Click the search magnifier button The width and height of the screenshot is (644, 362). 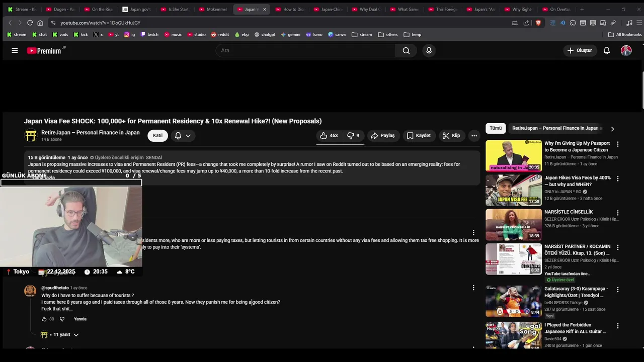click(406, 50)
